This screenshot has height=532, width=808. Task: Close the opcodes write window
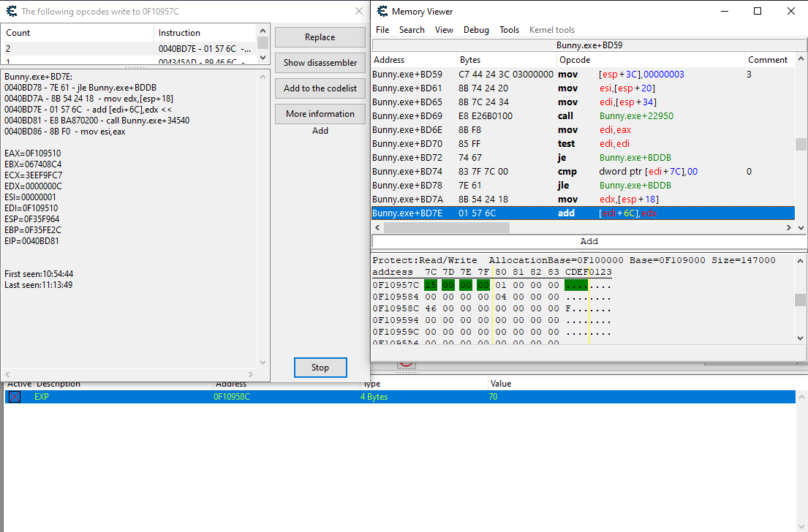click(358, 11)
